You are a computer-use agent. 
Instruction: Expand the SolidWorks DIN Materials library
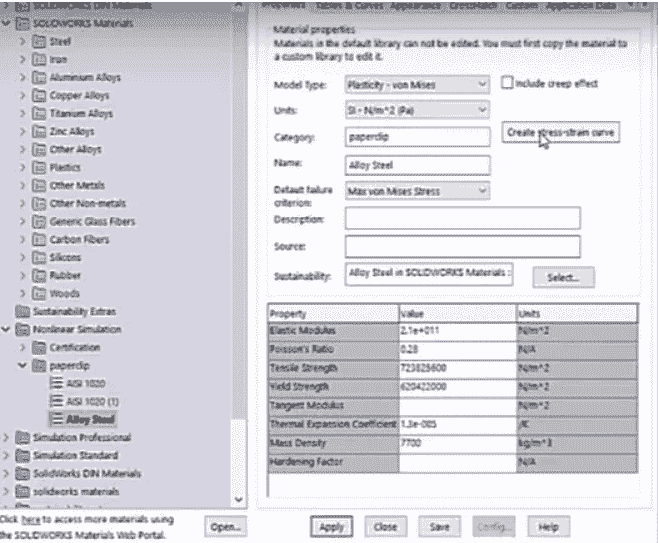pos(6,473)
